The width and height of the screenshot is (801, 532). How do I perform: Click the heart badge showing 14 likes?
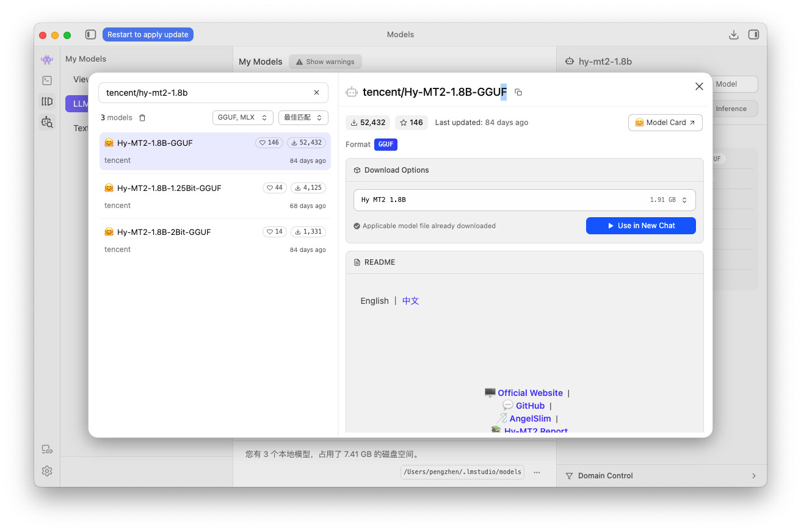pyautogui.click(x=275, y=232)
